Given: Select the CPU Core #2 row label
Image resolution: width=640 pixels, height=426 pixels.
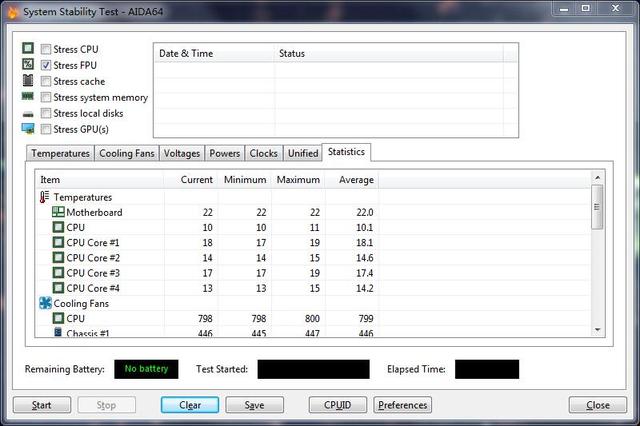Looking at the screenshot, I should tap(93, 258).
